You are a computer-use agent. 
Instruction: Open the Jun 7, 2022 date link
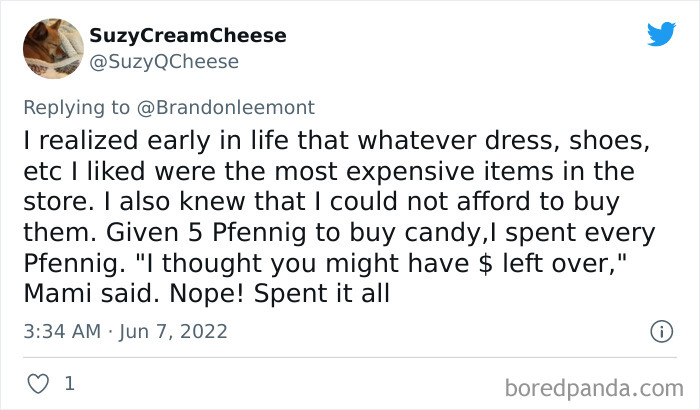pos(174,330)
